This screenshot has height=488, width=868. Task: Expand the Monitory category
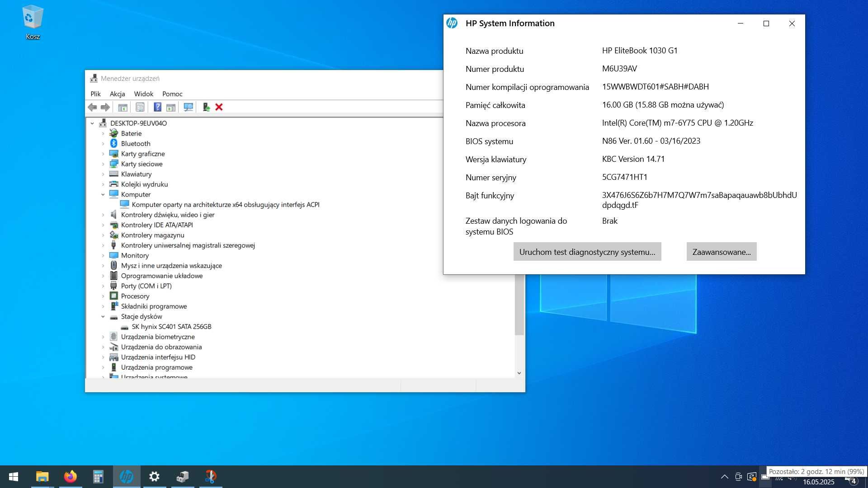pyautogui.click(x=103, y=256)
